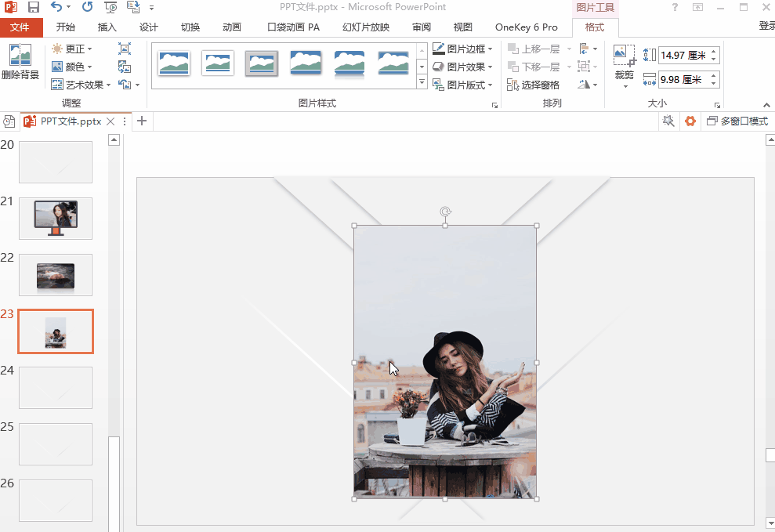Open the 更正 corrections tool
775x532 pixels.
pos(74,48)
